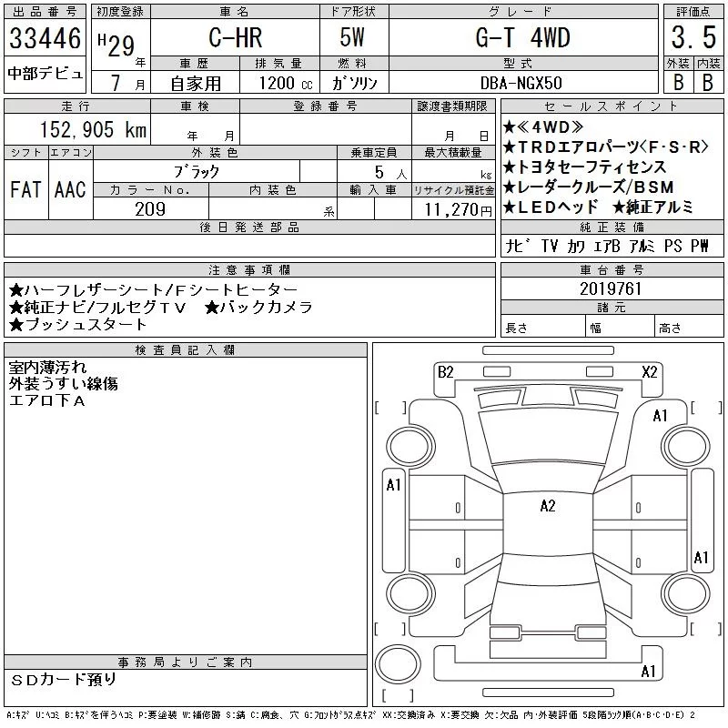Screen dimensions: 728x728
Task: Click the 譲渡書類期限 header
Action: pos(452,106)
